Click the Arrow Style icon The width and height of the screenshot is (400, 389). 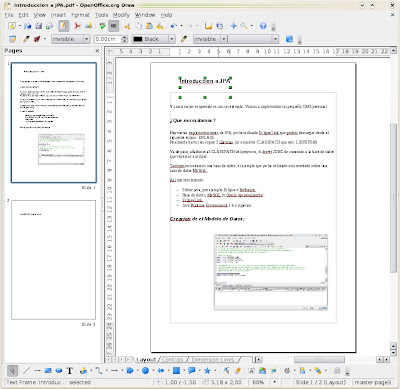[37, 39]
